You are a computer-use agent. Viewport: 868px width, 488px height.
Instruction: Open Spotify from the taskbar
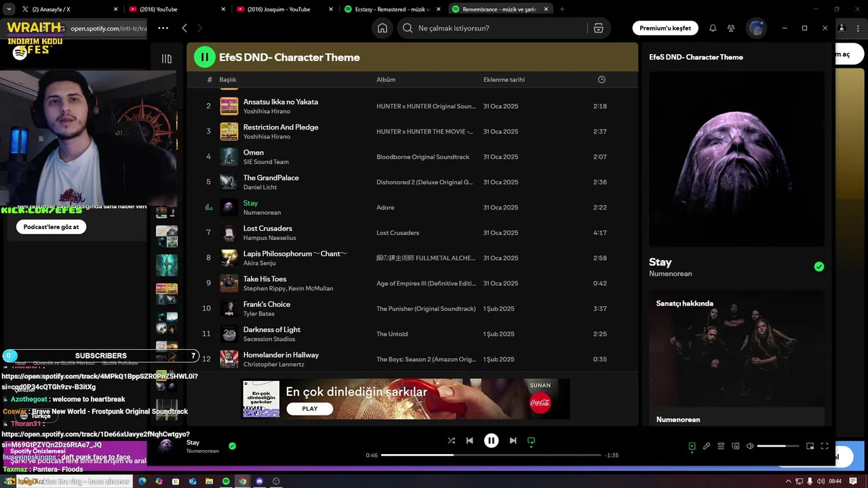tap(226, 481)
